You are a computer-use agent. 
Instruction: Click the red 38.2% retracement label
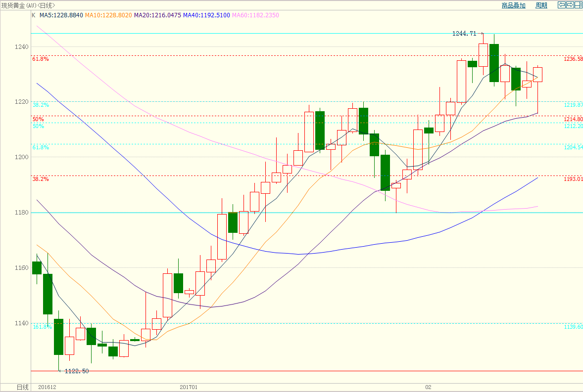click(x=41, y=178)
